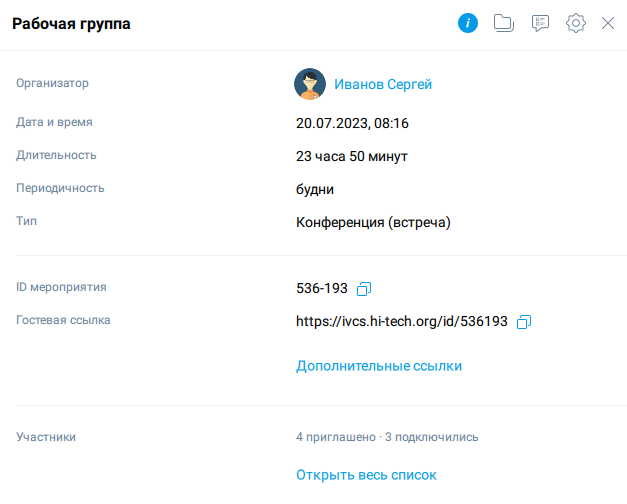Click organizer's avatar picture
The image size is (627, 504).
pyautogui.click(x=310, y=85)
